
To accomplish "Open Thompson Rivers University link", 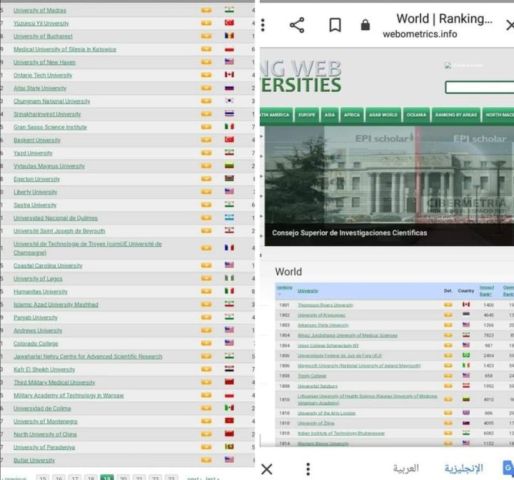I will 325,305.
